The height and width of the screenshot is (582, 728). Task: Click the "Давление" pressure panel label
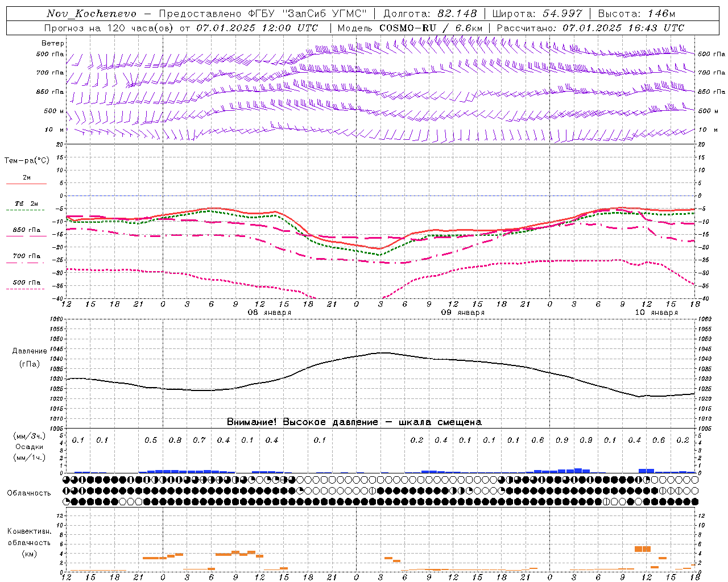(x=30, y=351)
